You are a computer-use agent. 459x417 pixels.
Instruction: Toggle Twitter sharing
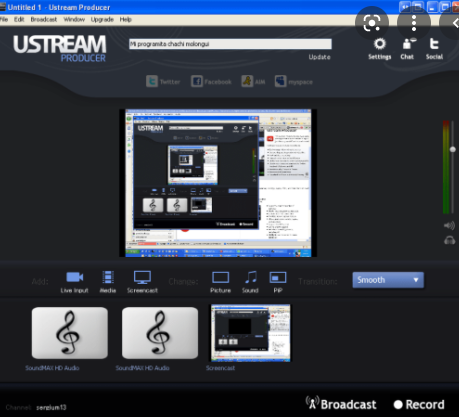pos(163,81)
